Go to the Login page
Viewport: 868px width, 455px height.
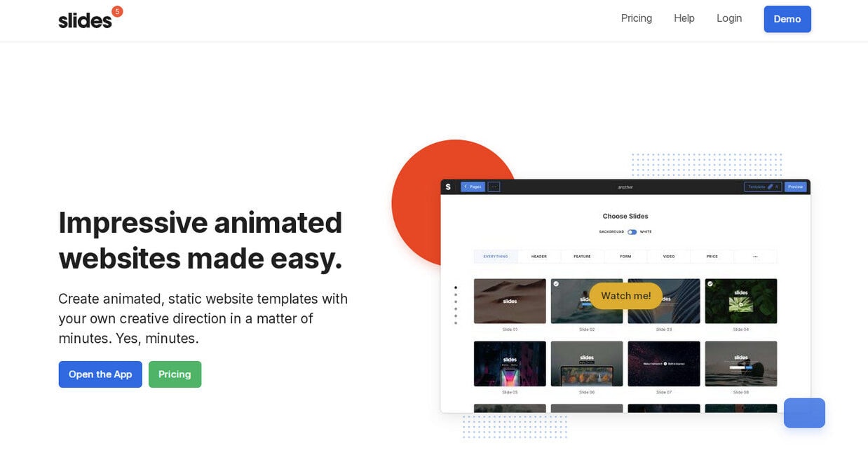point(728,18)
